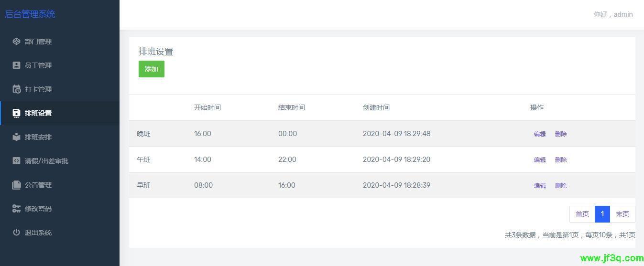Select 请假/出差审批 in the sidebar
644x266 pixels.
[46, 161]
